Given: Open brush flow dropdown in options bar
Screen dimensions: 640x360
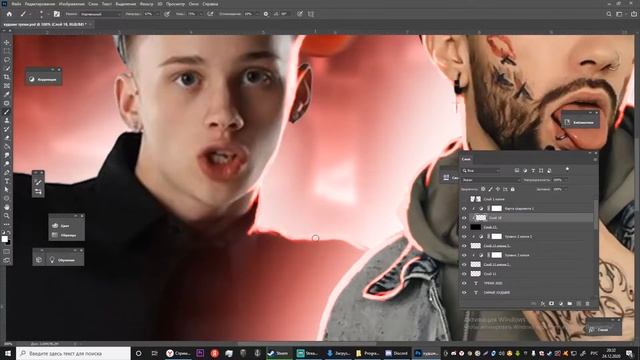Looking at the screenshot, I should (x=201, y=14).
